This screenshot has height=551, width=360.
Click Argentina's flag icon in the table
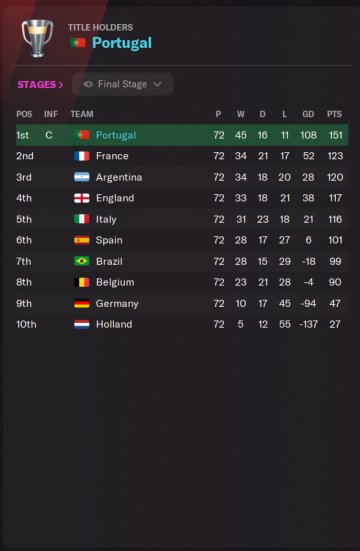click(82, 177)
